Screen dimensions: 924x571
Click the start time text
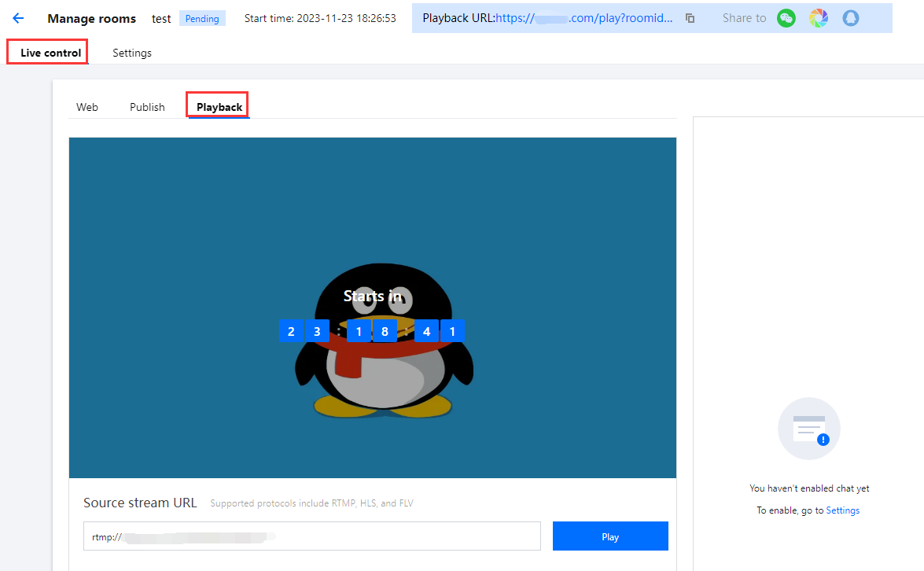click(320, 18)
